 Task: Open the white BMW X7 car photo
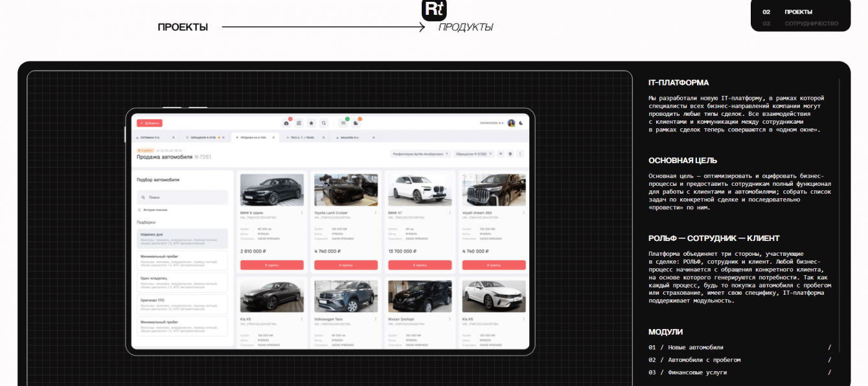420,190
